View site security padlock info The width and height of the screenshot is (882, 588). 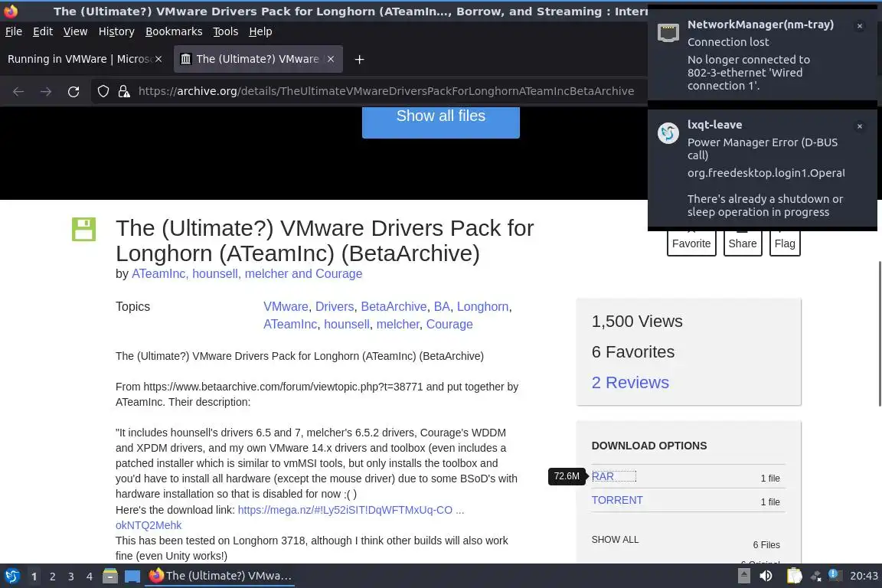click(124, 91)
